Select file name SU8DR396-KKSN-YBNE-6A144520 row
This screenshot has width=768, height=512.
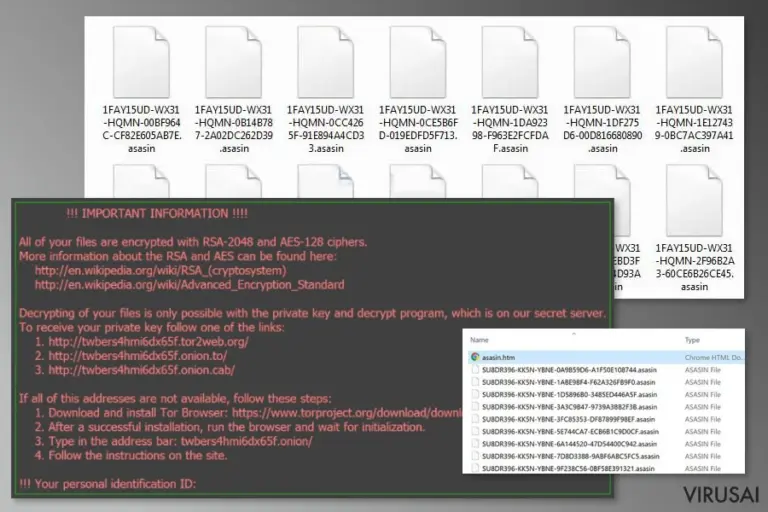[569, 444]
